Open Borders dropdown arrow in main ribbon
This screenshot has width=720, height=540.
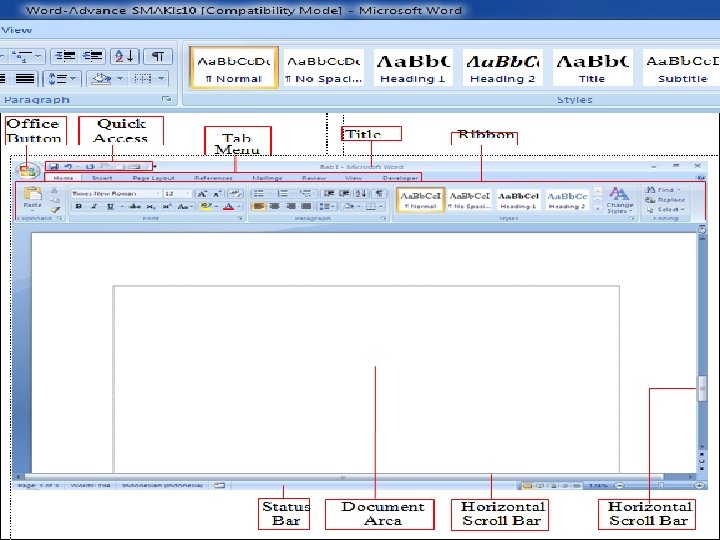point(161,79)
